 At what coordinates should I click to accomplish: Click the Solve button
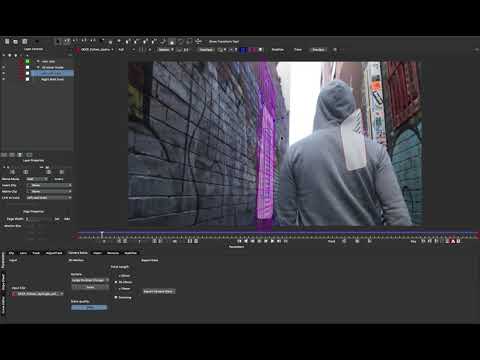click(90, 287)
